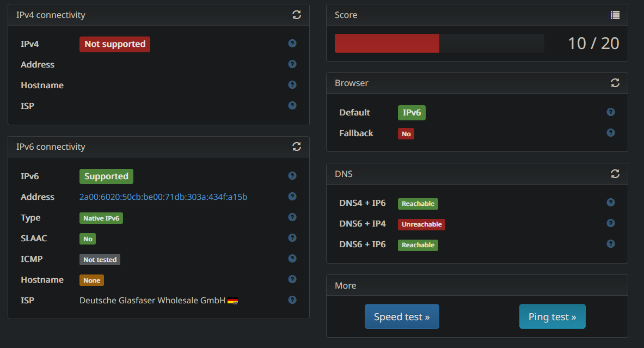Open the IPv6 address link 2a00:6020:50cb
The image size is (644, 348).
(x=163, y=197)
